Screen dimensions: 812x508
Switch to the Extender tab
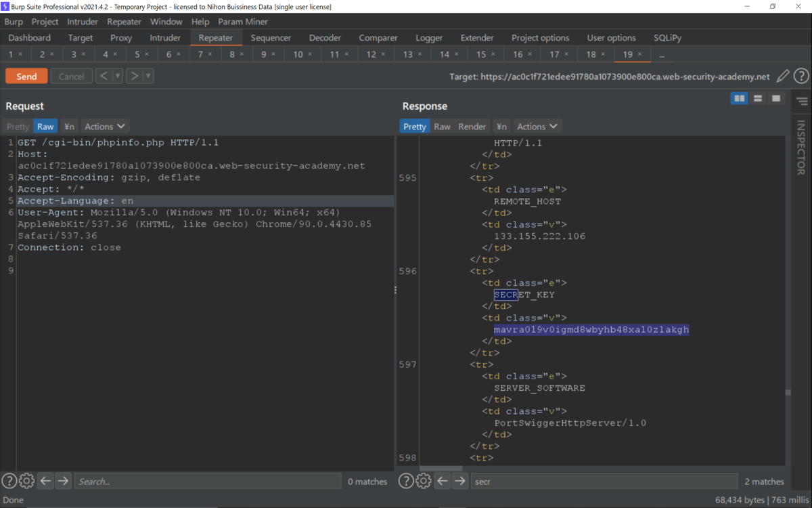pos(477,38)
